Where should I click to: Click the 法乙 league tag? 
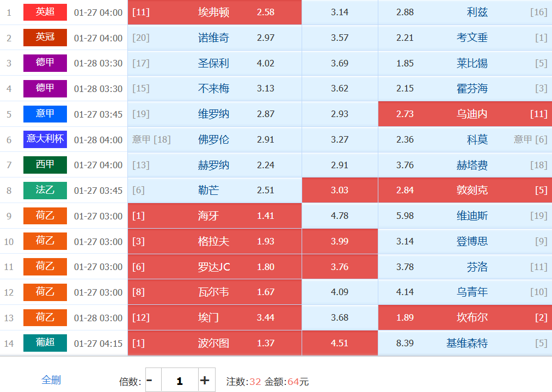click(45, 191)
